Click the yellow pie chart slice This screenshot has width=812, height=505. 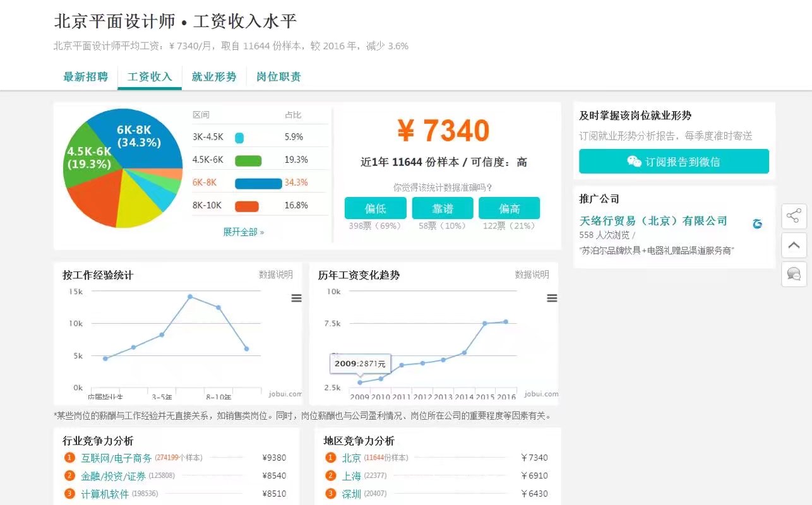pyautogui.click(x=136, y=205)
